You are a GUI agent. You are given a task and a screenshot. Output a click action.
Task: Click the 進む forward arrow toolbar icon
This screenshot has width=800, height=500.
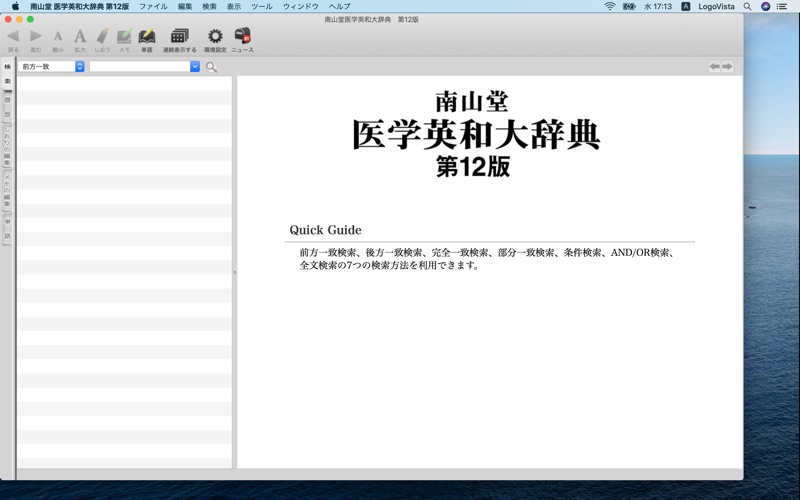(36, 36)
